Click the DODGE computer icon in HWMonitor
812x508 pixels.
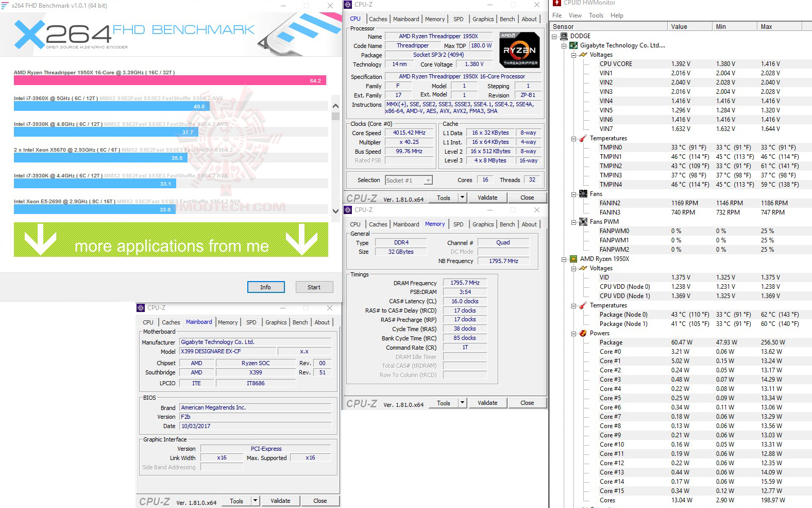[x=564, y=36]
